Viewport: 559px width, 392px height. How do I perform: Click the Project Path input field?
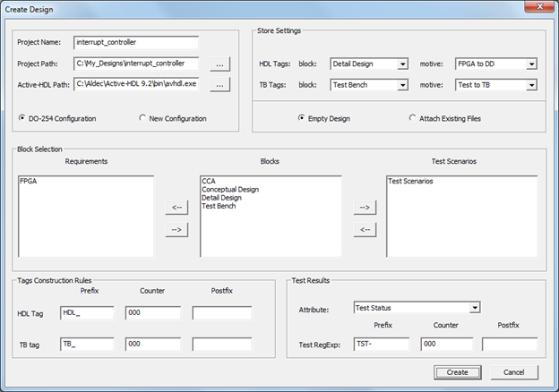[x=136, y=64]
